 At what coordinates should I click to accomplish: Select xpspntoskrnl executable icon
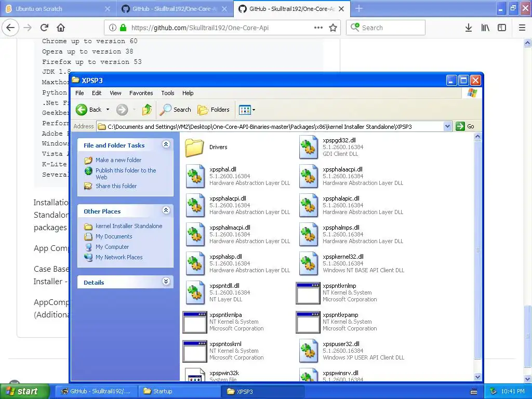195,352
